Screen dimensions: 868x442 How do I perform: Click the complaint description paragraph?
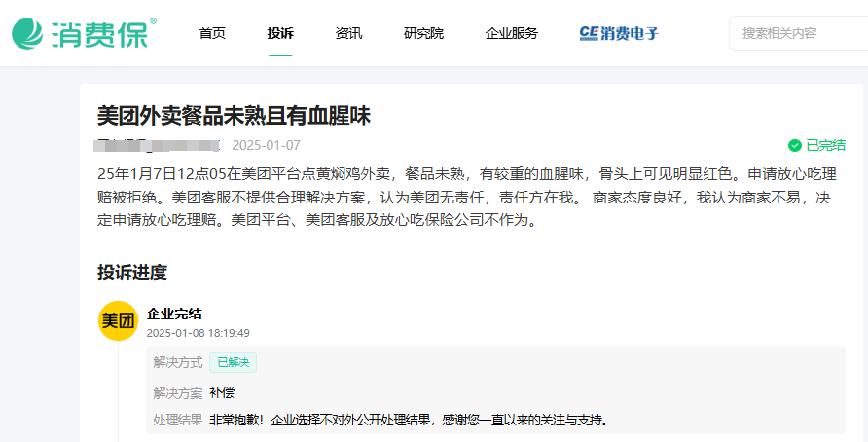[x=467, y=198]
